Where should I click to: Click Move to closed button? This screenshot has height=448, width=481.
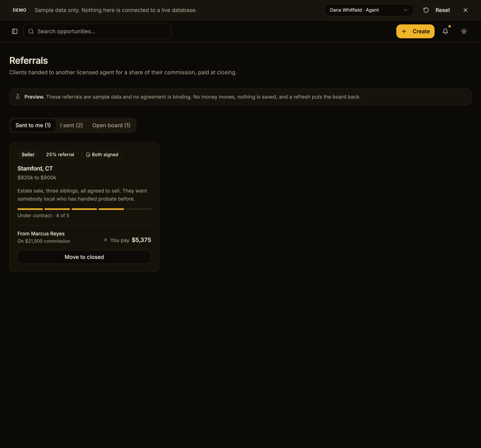tap(84, 257)
